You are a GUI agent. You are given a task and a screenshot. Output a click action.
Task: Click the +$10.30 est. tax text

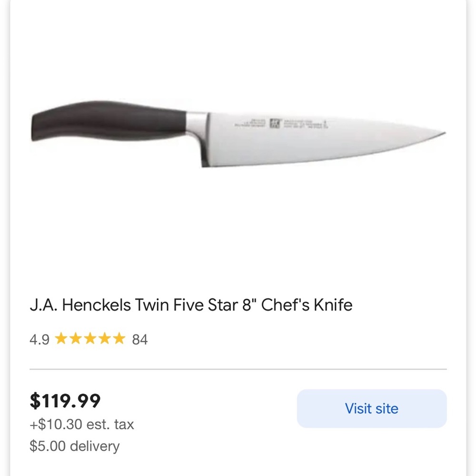point(82,425)
